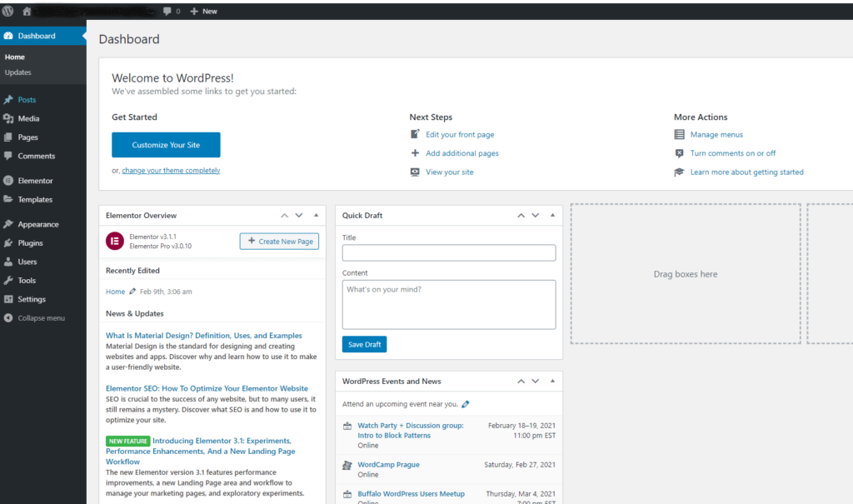The height and width of the screenshot is (504, 853).
Task: Open the recently edited Home link
Action: pyautogui.click(x=115, y=292)
